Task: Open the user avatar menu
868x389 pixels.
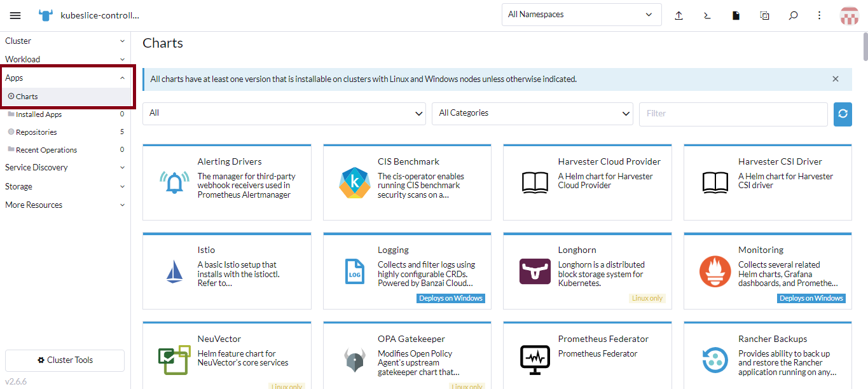Action: 850,16
